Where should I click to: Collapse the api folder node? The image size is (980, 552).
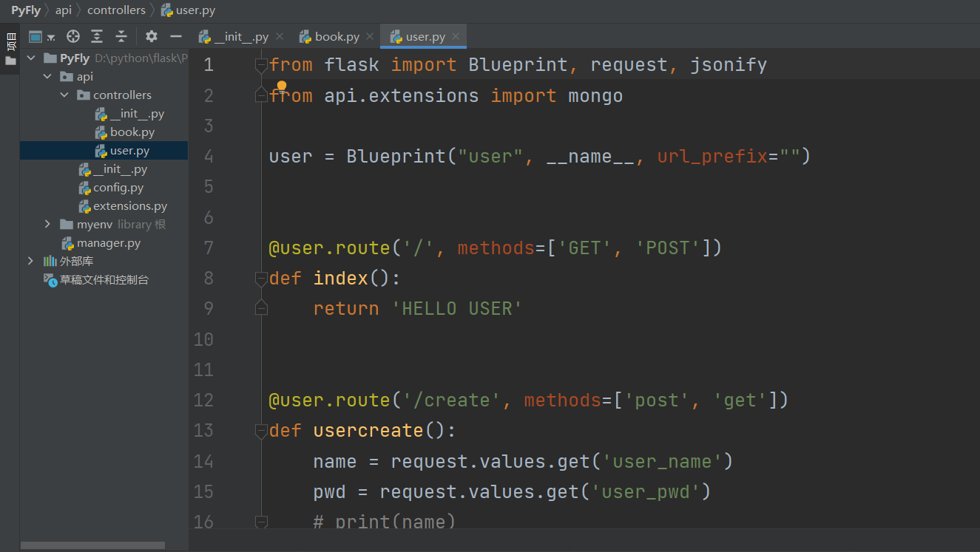pyautogui.click(x=47, y=76)
